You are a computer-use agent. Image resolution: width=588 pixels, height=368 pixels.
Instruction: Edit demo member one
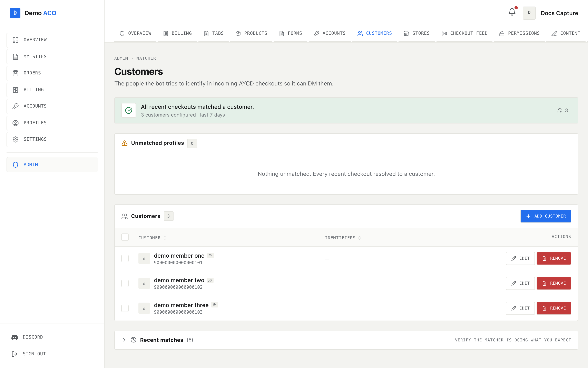(x=520, y=258)
